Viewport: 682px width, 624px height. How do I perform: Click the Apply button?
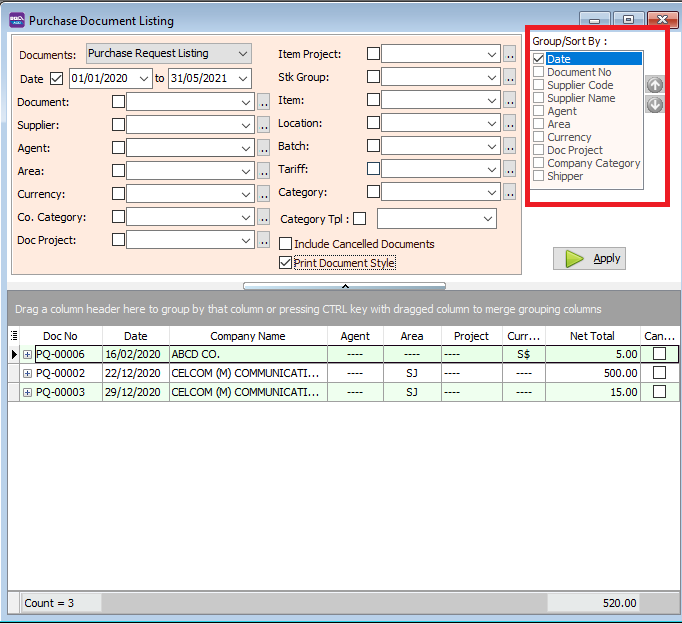point(590,258)
